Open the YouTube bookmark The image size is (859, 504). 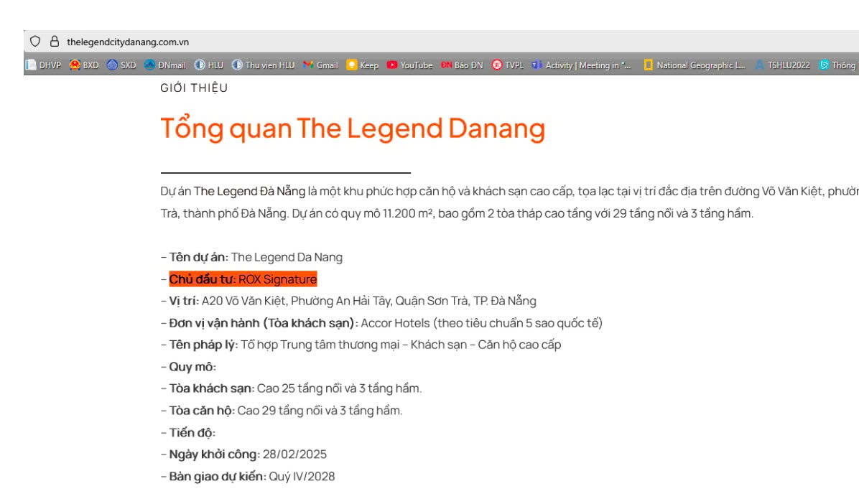click(412, 65)
